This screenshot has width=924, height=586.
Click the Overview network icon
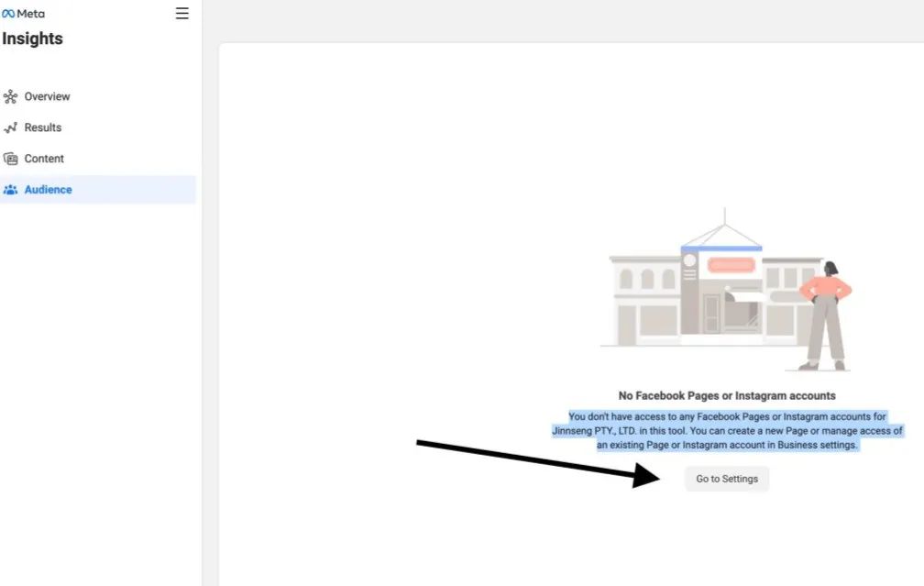10,96
